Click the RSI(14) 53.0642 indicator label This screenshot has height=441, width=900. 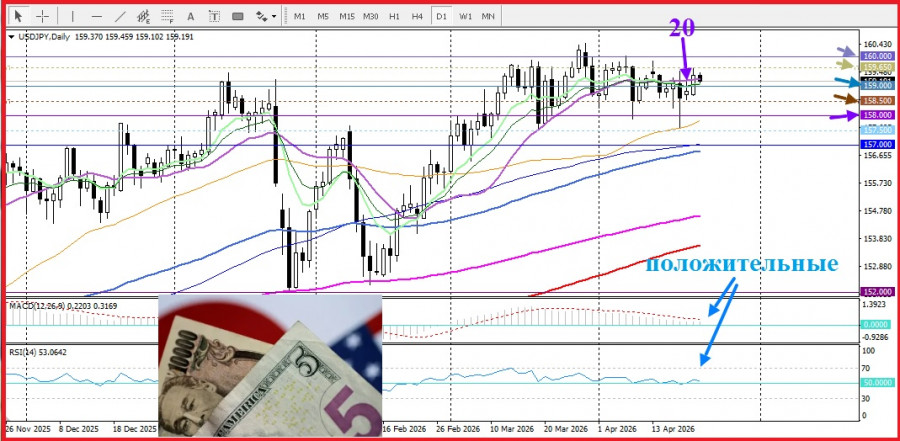(x=38, y=352)
